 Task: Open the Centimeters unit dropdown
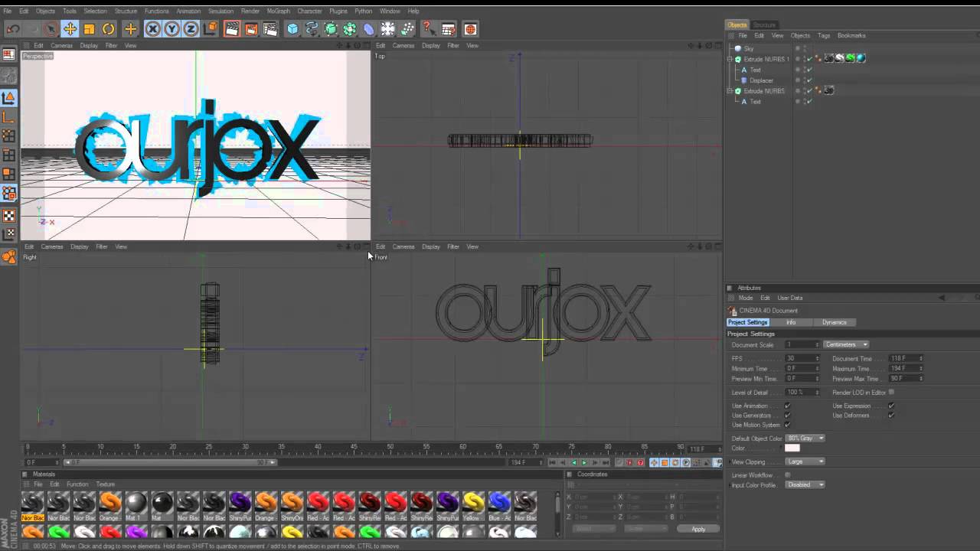pyautogui.click(x=846, y=344)
